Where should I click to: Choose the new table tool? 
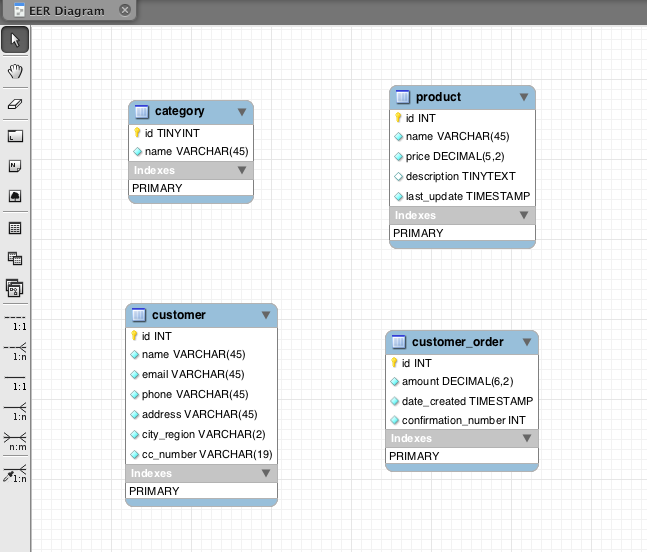pyautogui.click(x=15, y=228)
